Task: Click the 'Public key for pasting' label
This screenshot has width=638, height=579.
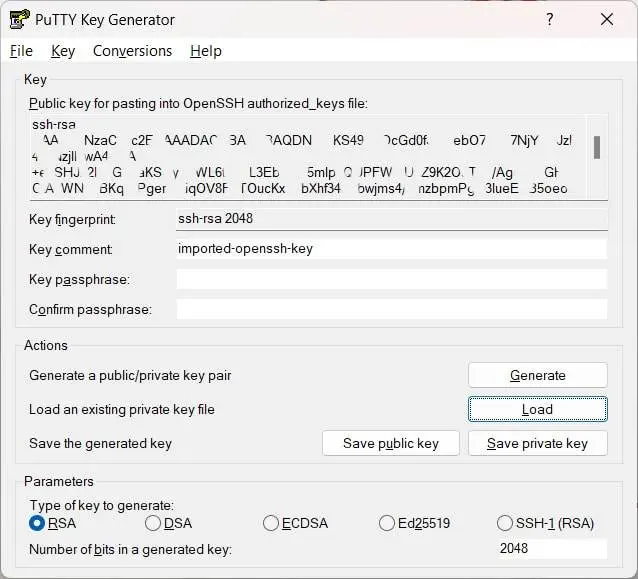Action: tap(198, 104)
